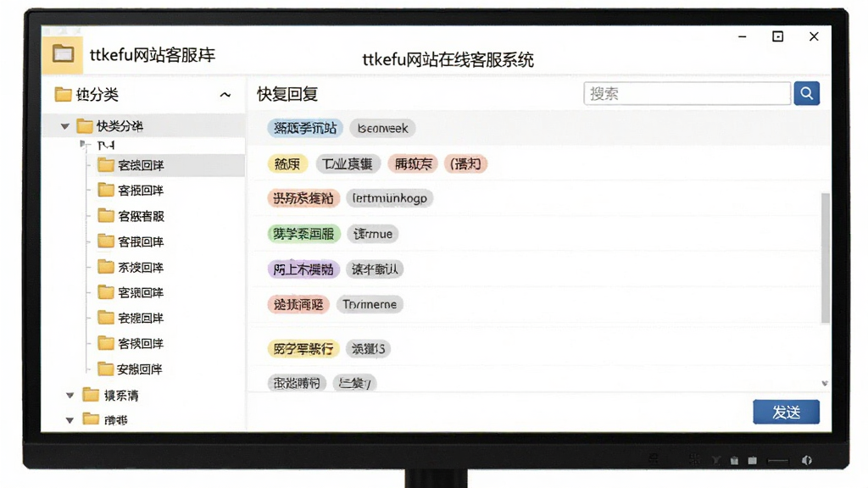
Task: Select the gray tag starting with 工业
Action: (x=347, y=164)
